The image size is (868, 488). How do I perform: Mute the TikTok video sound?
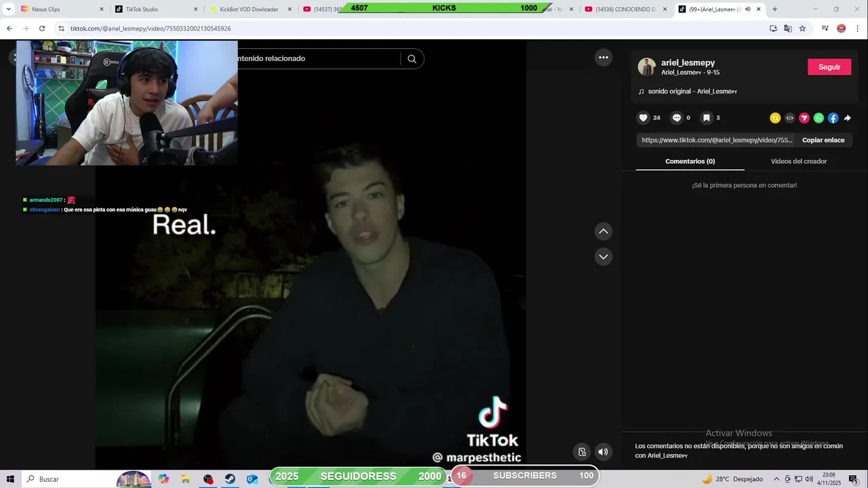(603, 452)
